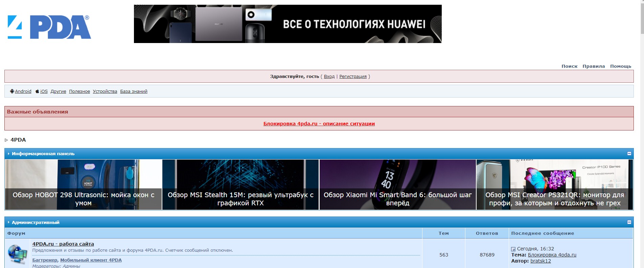Open Устройства menu

105,91
